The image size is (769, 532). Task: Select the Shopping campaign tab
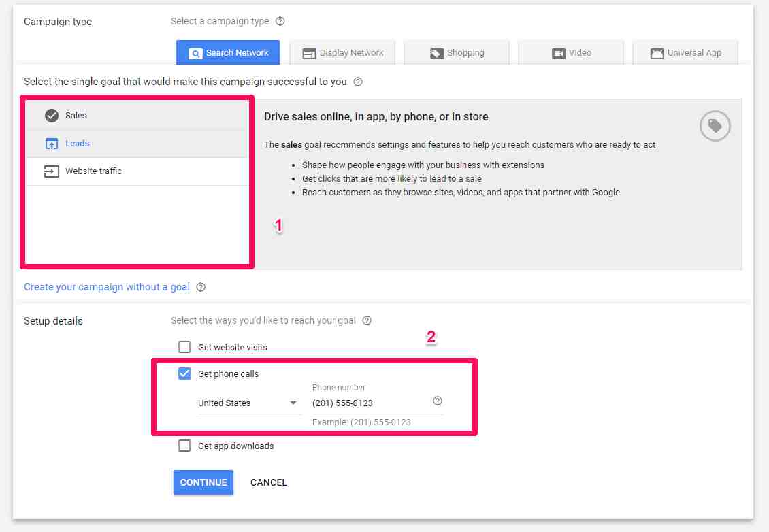(x=457, y=53)
